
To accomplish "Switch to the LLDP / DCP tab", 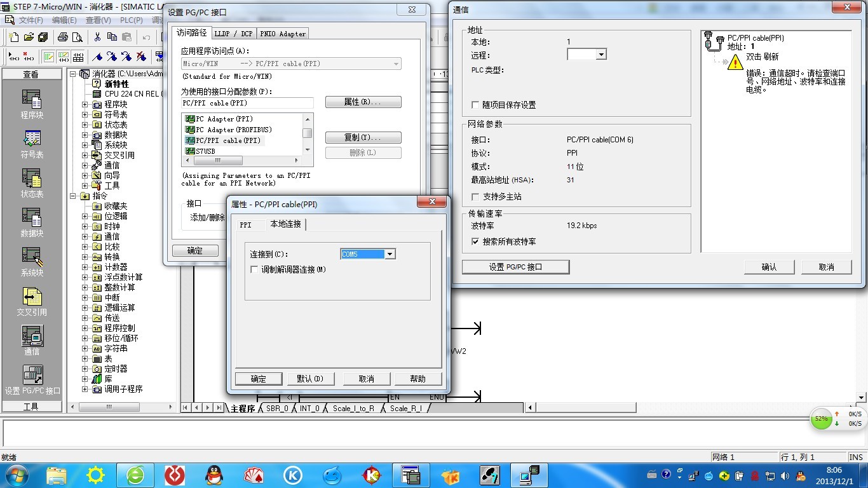I will tap(233, 34).
